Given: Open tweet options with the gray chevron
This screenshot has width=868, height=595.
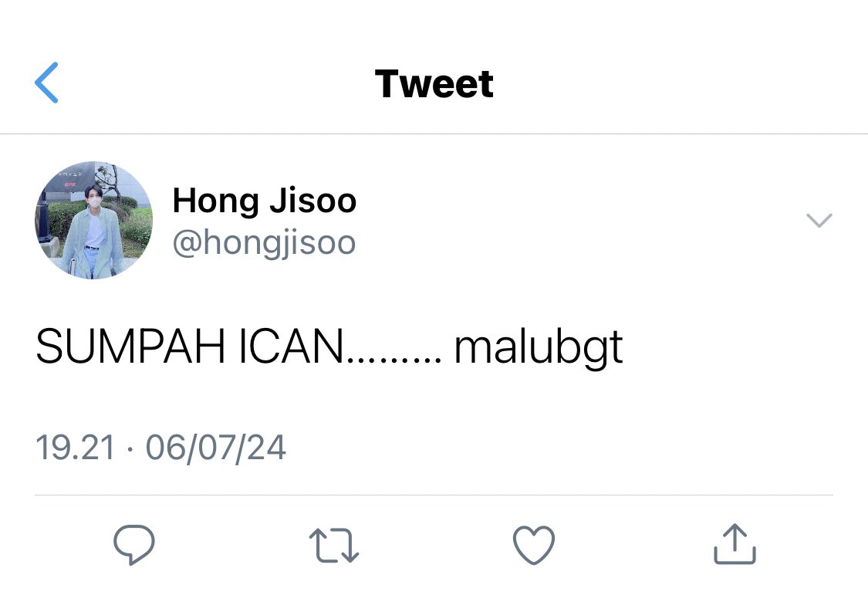Looking at the screenshot, I should click(x=819, y=220).
